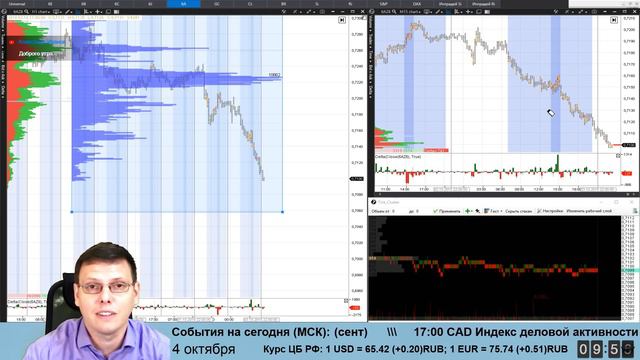Open Настройки in Tick Cluster toolbar
The height and width of the screenshot is (360, 640).
pos(550,211)
